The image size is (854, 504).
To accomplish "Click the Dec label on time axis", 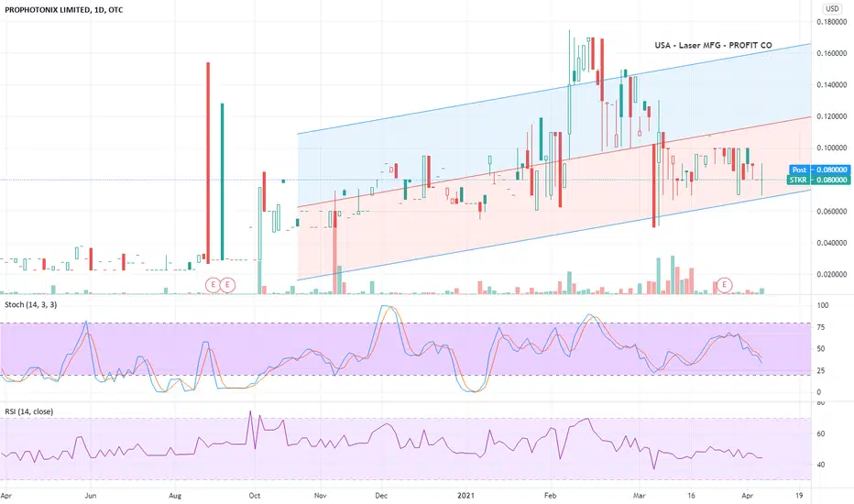I will [x=381, y=495].
